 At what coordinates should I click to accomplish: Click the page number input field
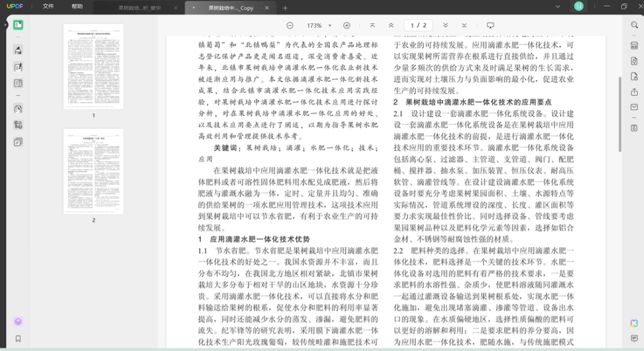(x=418, y=26)
